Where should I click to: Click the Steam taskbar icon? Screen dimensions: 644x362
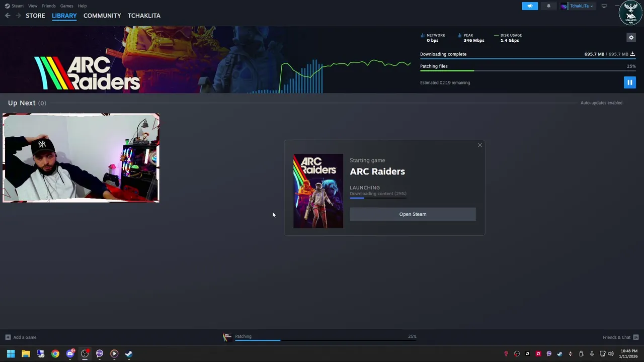coord(129,353)
